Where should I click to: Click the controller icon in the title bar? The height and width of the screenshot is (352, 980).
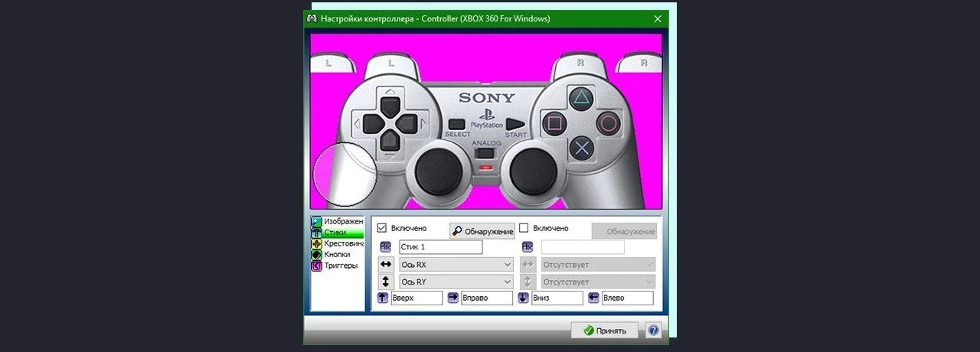(x=312, y=18)
